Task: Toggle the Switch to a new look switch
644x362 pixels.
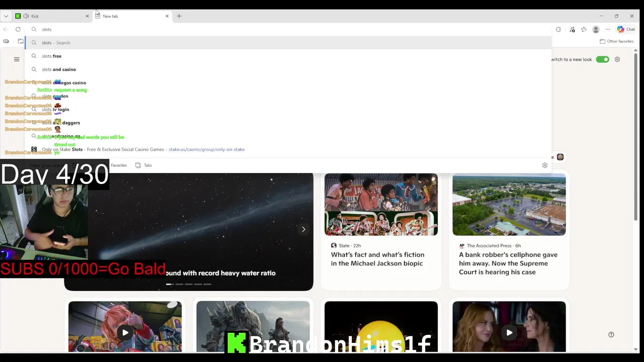Action: tap(602, 59)
